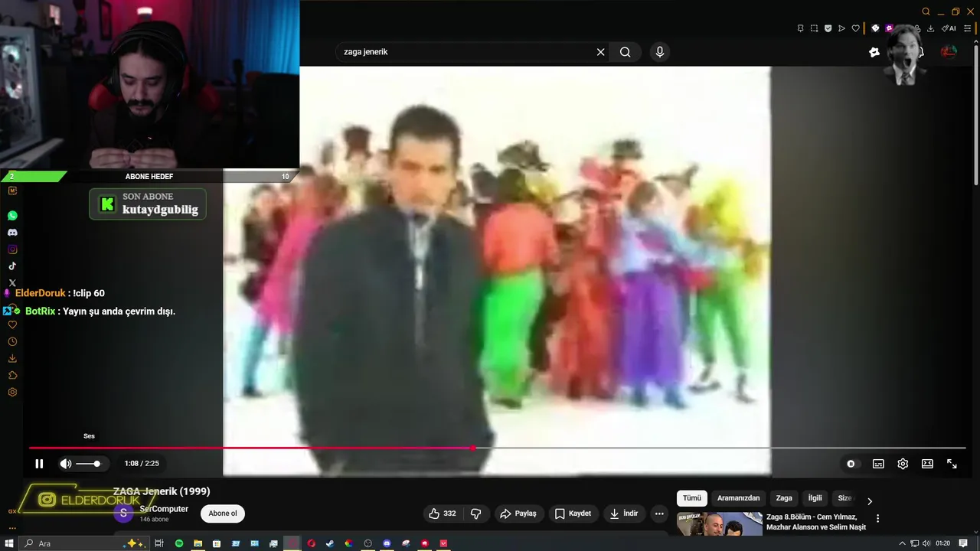
Task: Open the Instagram sidebar icon
Action: [x=12, y=249]
